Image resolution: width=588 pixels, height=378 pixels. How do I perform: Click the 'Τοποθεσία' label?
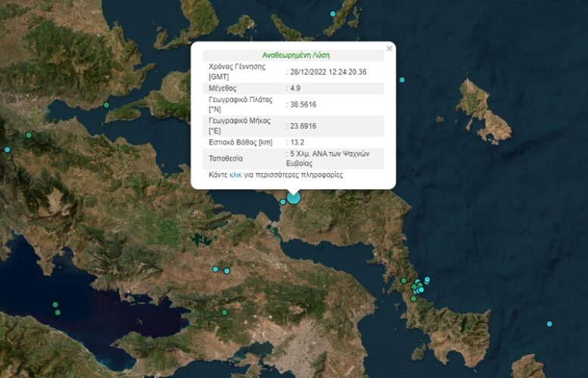coord(226,159)
